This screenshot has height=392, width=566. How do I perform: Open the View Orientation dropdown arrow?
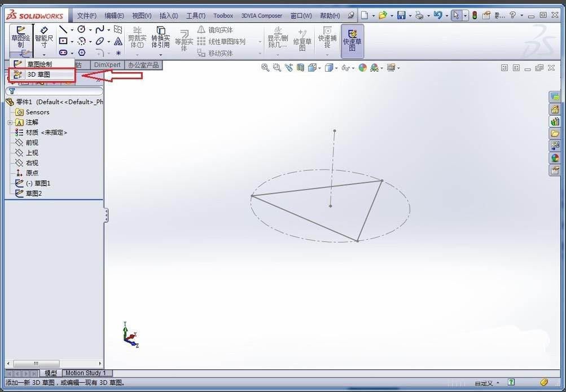coord(320,68)
